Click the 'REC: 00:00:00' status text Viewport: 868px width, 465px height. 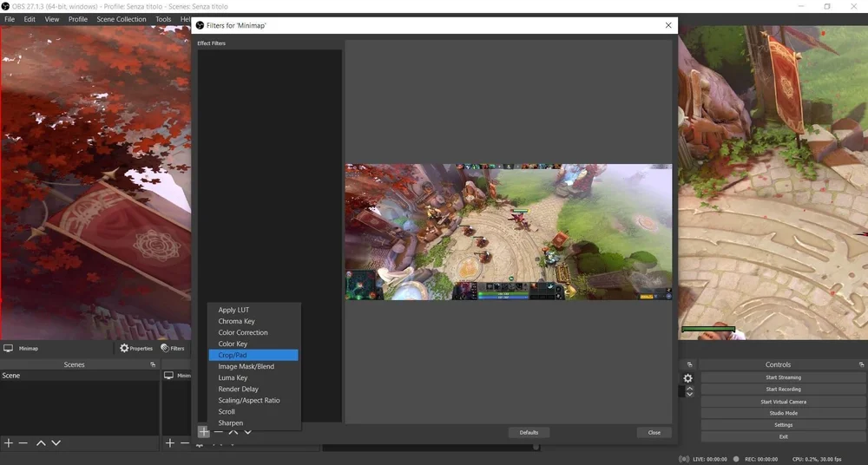(x=761, y=459)
